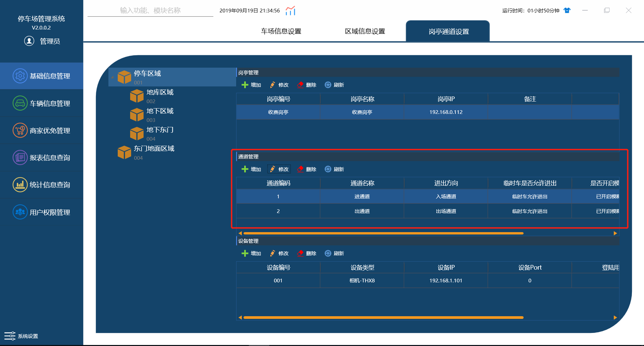Viewport: 644px width, 346px height.
Task: Switch to 区域信息设置 tab
Action: 365,31
